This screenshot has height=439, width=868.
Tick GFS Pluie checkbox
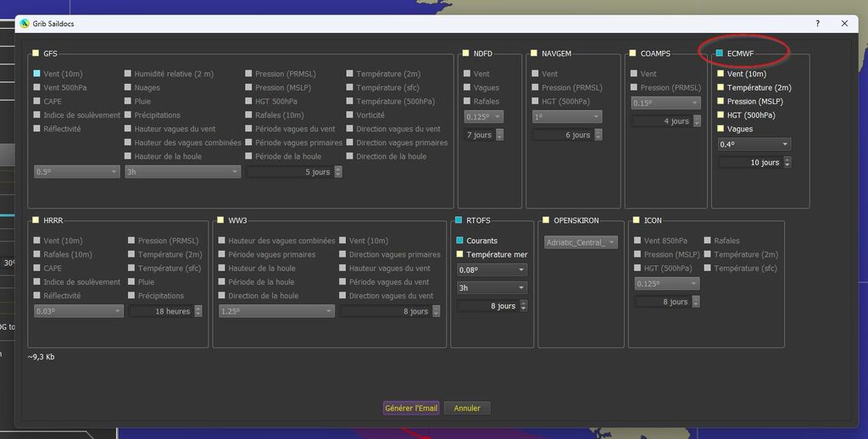point(127,101)
